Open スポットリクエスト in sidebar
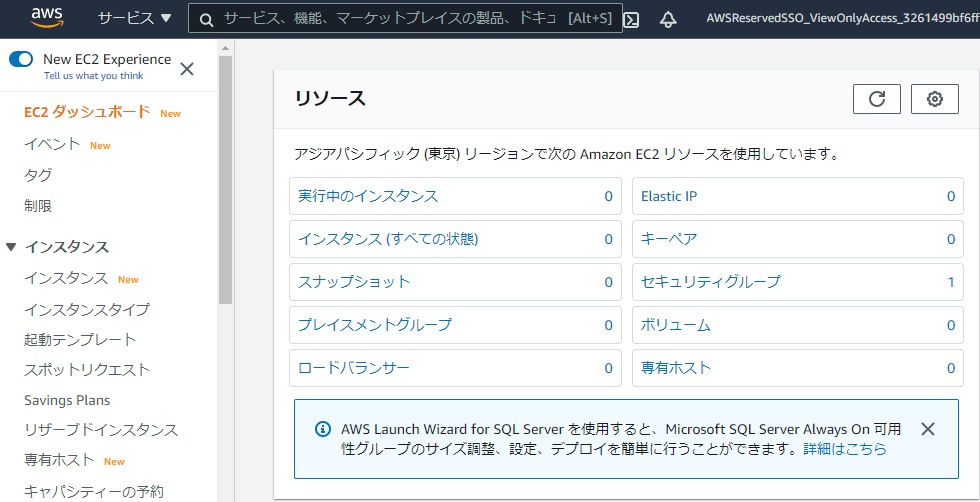Screen dimensions: 980x502 coord(87,369)
